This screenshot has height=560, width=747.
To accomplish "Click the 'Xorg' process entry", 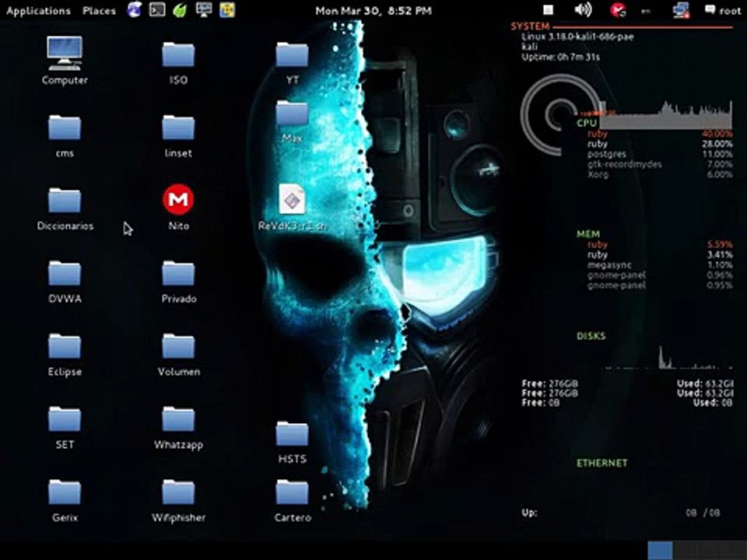I will (x=598, y=174).
